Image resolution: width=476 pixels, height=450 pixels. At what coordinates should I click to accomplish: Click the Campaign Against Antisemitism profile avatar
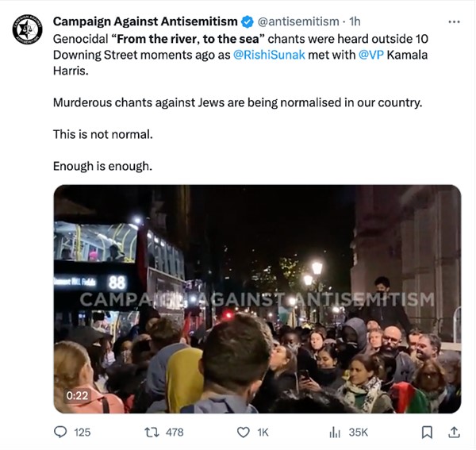28,28
